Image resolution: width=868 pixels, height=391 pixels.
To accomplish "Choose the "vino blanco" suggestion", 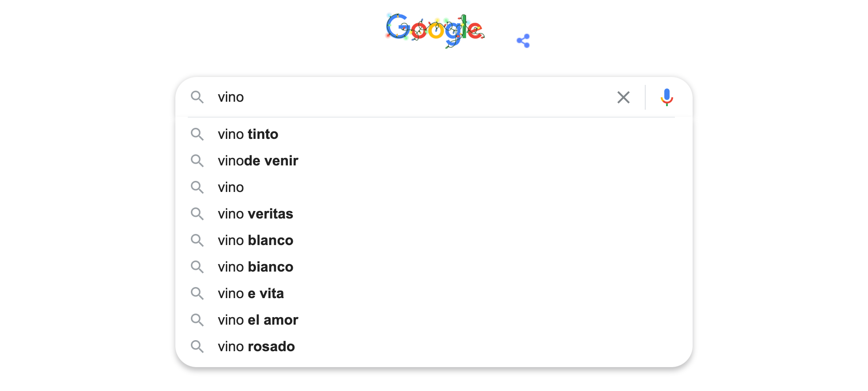I will (255, 241).
